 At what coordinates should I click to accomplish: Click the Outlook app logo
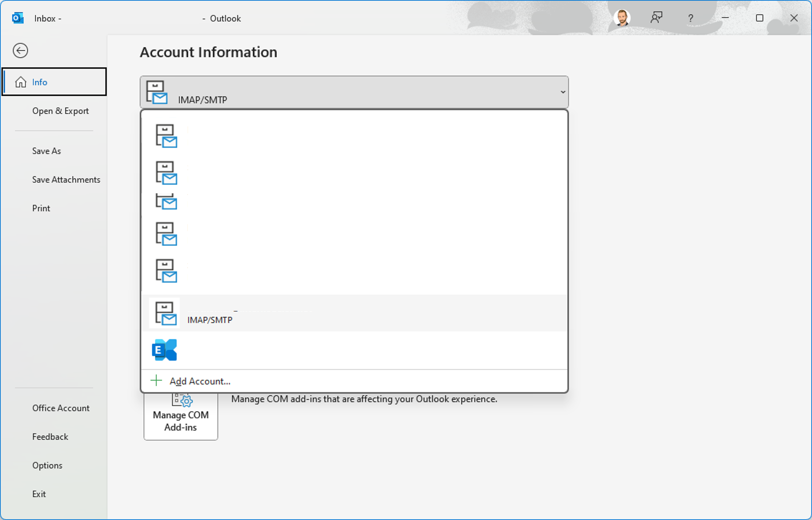click(18, 18)
